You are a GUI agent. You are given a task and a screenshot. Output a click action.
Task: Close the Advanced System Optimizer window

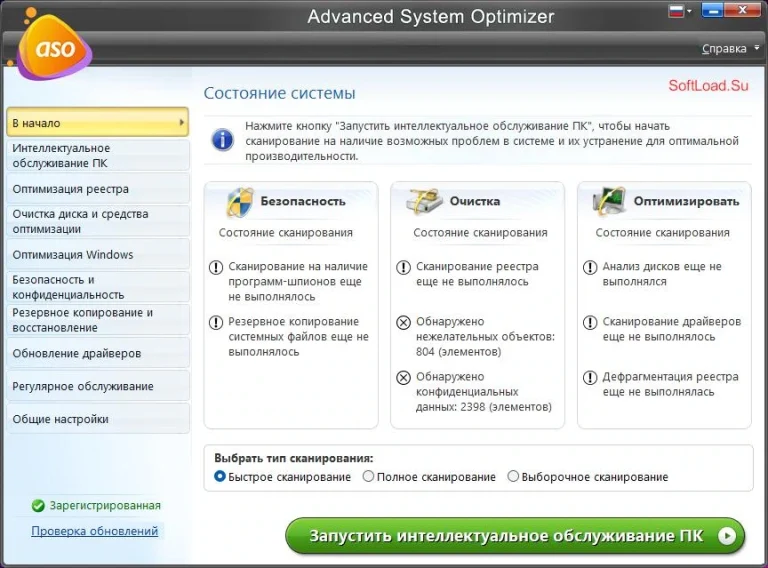(x=742, y=10)
